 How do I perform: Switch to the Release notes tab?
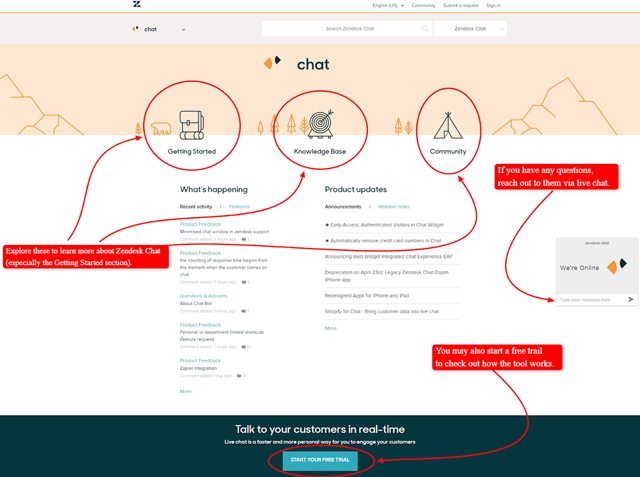pos(394,207)
